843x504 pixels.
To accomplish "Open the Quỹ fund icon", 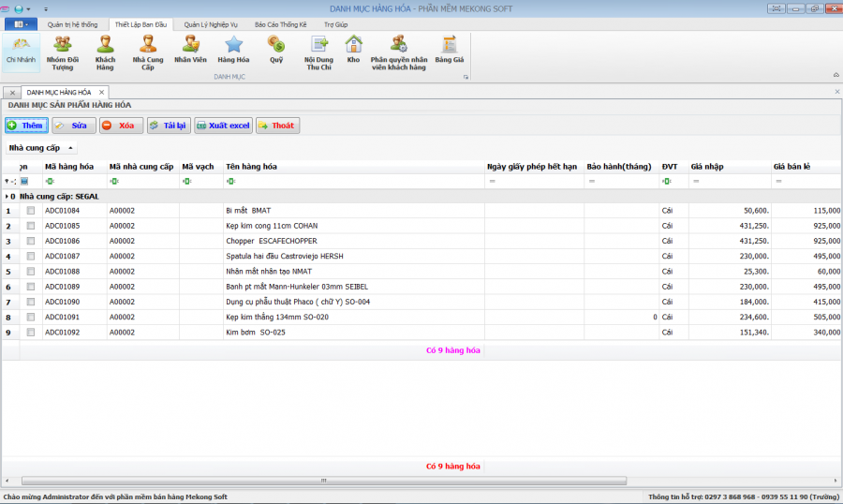I will (276, 50).
